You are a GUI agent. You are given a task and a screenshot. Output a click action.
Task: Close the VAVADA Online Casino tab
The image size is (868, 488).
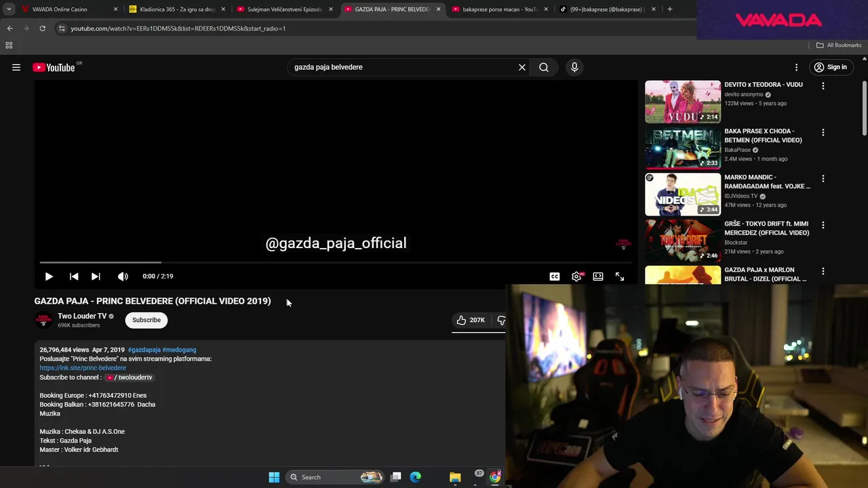click(115, 9)
